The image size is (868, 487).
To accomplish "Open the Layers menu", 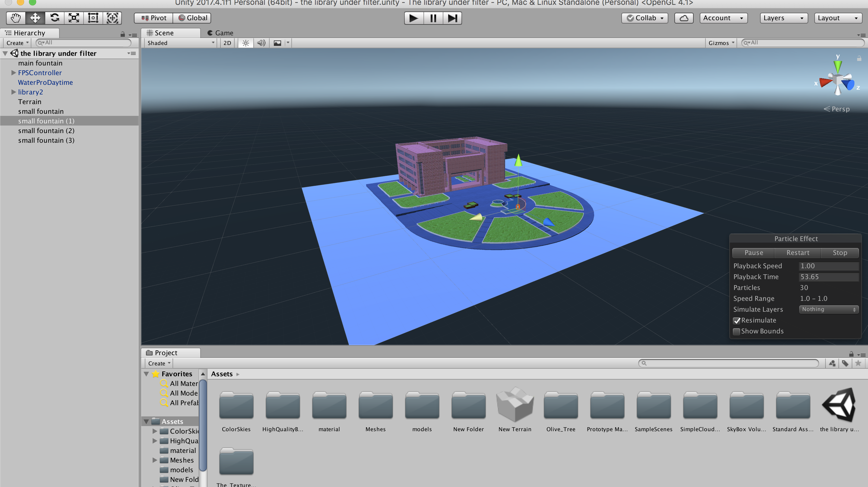I will [784, 18].
